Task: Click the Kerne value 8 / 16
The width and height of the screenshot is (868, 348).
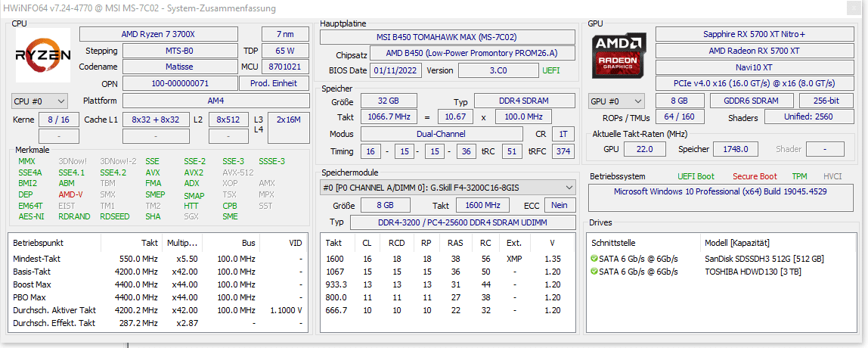Action: point(59,120)
